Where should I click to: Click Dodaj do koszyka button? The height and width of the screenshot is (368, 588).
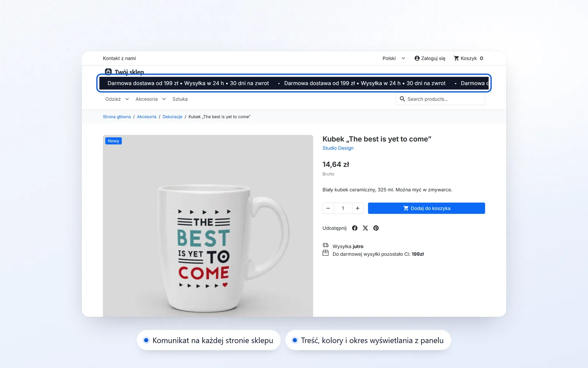click(x=426, y=208)
